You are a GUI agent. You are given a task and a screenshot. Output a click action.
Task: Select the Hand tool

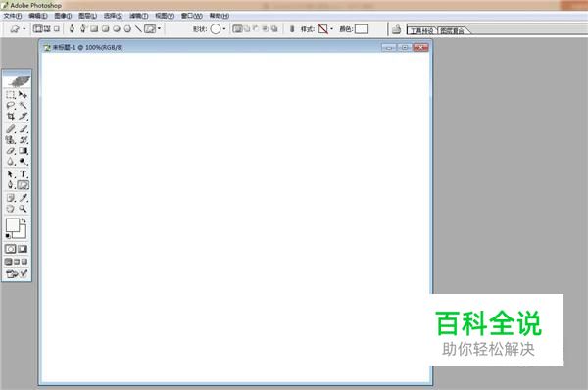[11, 209]
